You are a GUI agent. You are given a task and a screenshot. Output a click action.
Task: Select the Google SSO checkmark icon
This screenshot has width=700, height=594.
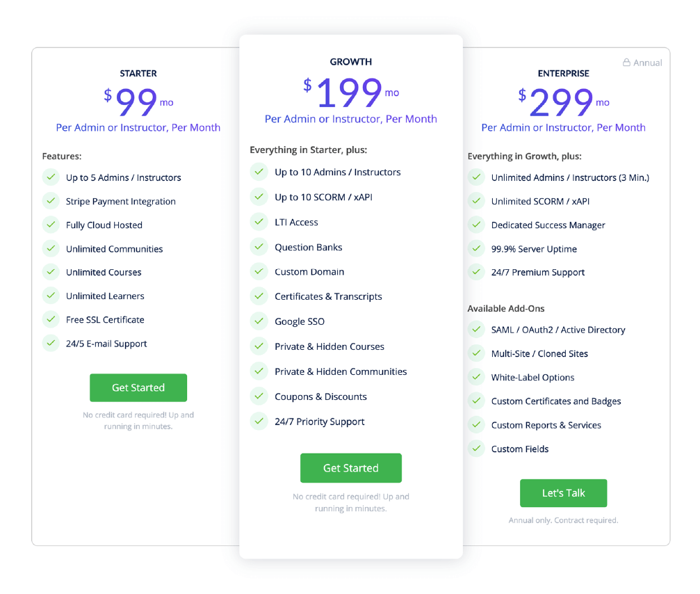[x=259, y=321]
